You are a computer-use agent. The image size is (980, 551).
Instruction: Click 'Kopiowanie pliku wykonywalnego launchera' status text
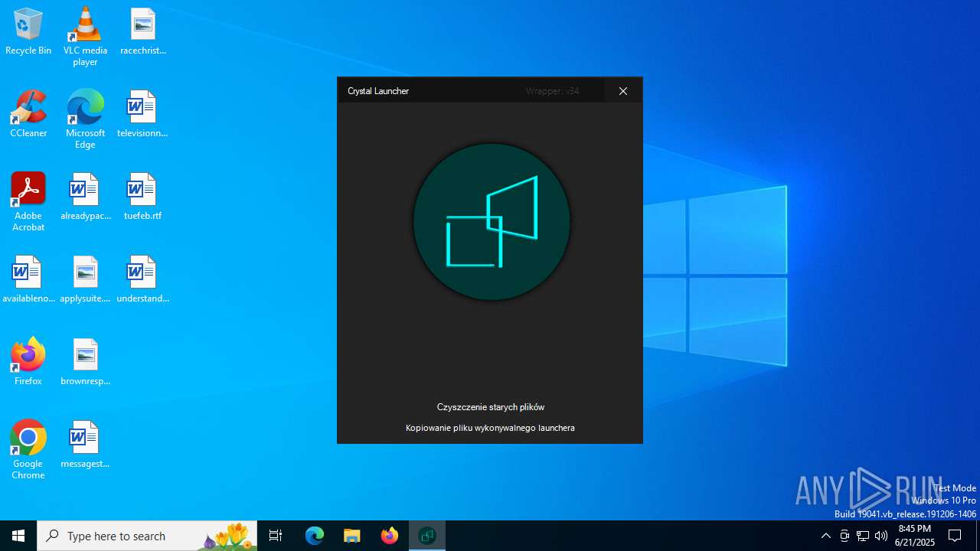[x=490, y=428]
